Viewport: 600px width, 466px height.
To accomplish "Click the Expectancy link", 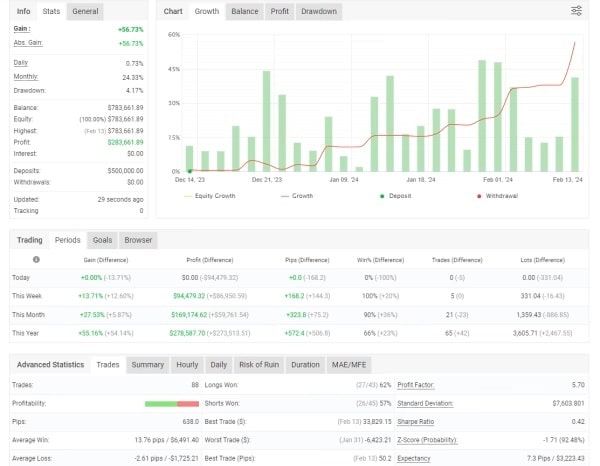I will point(414,458).
